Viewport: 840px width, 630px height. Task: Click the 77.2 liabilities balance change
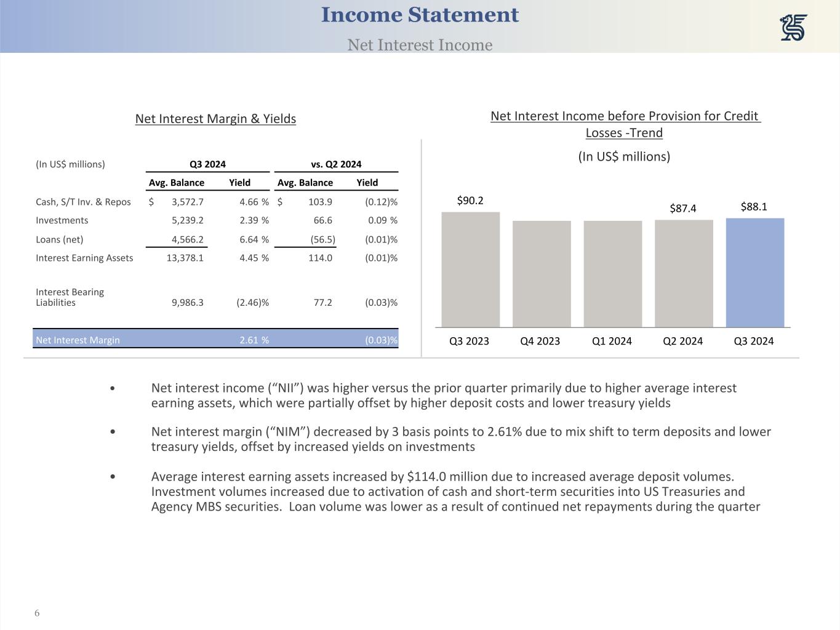click(322, 303)
